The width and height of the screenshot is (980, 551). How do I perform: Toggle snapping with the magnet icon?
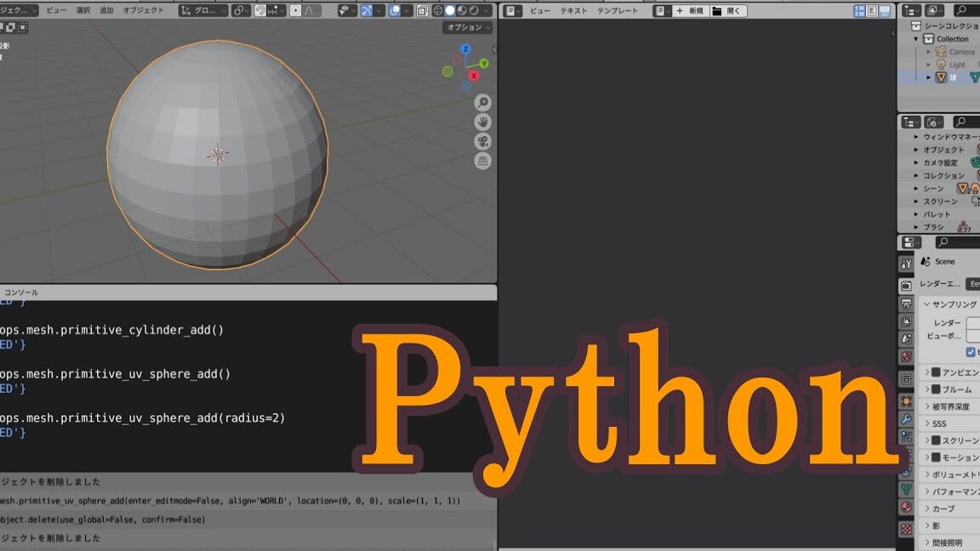tap(260, 11)
